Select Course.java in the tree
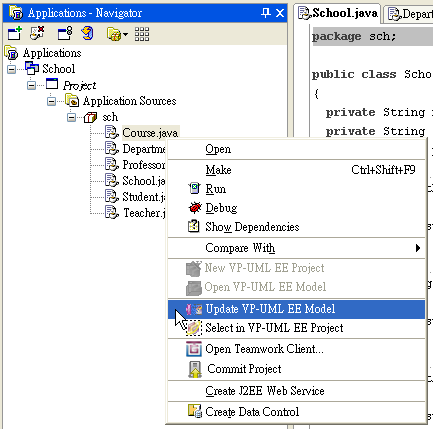The image size is (433, 429). click(x=150, y=133)
